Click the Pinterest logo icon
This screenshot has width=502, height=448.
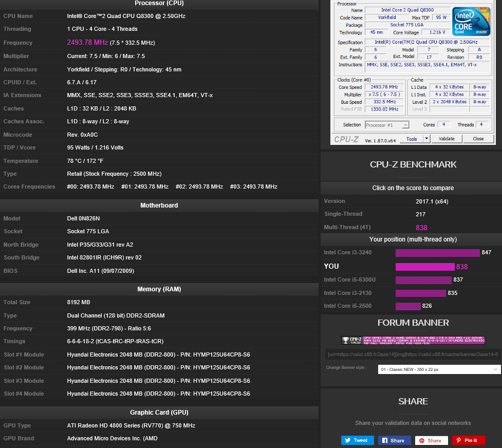coord(458,440)
